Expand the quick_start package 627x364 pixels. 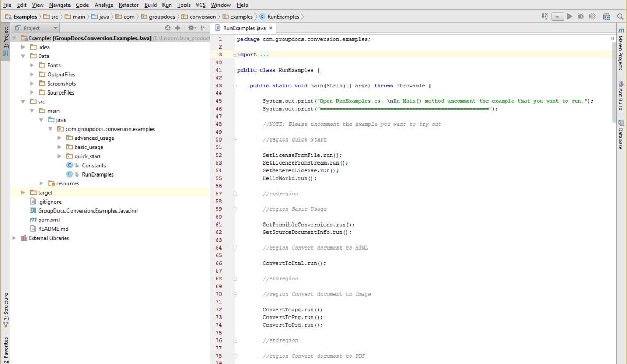60,156
